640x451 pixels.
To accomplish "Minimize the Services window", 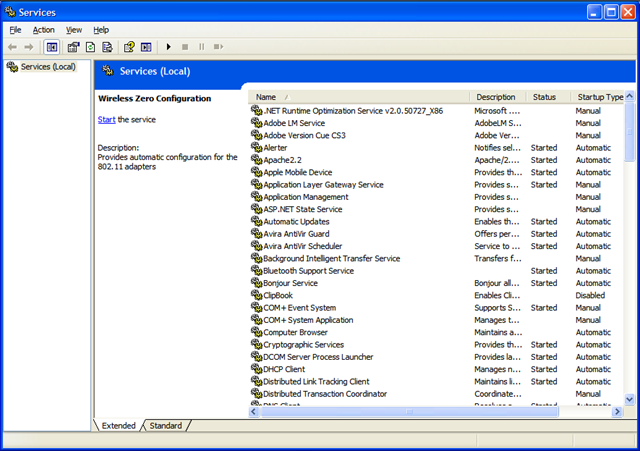I will click(x=594, y=12).
